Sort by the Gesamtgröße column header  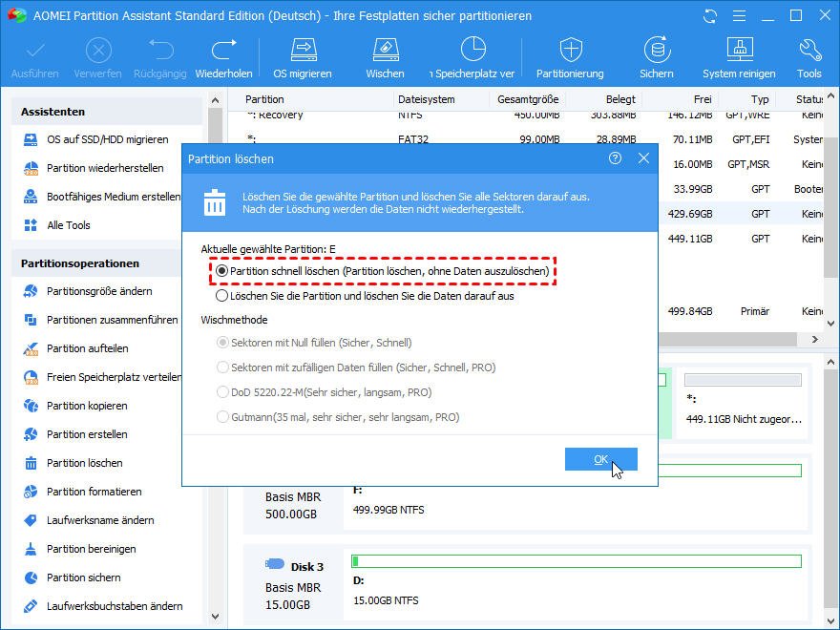[528, 99]
